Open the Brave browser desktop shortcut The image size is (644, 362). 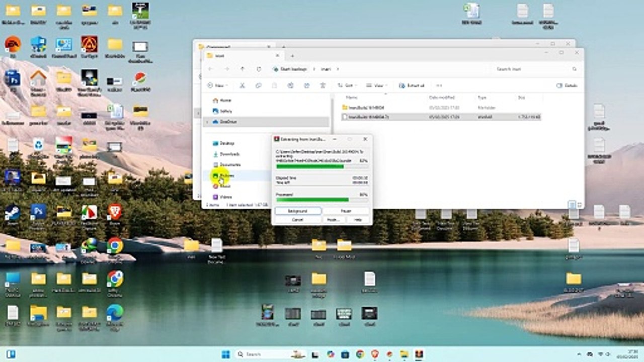tap(115, 214)
